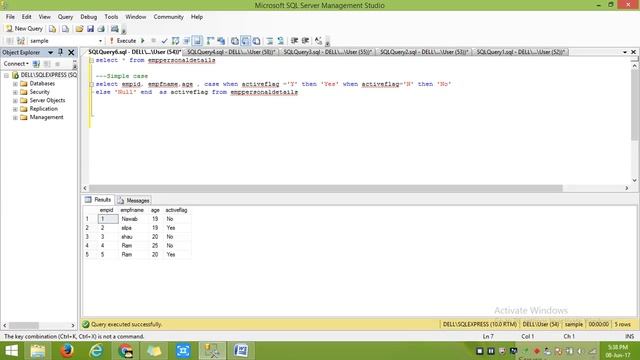Open the active files tab list dropdown
Screen dimensions: 640x360
(x=624, y=52)
